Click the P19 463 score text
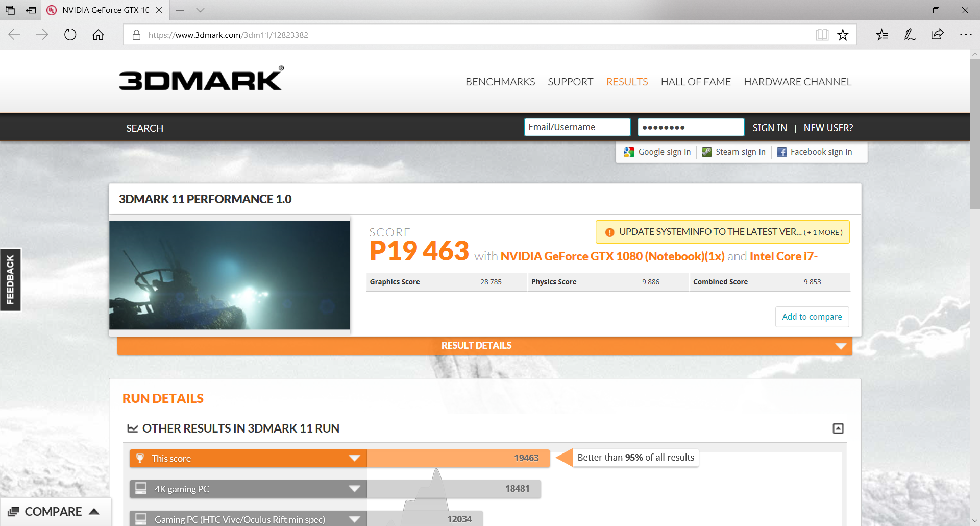Screen dimensions: 980x526 419,251
